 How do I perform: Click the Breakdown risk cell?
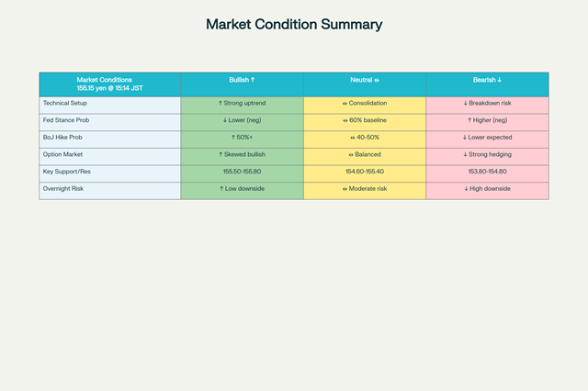(487, 104)
